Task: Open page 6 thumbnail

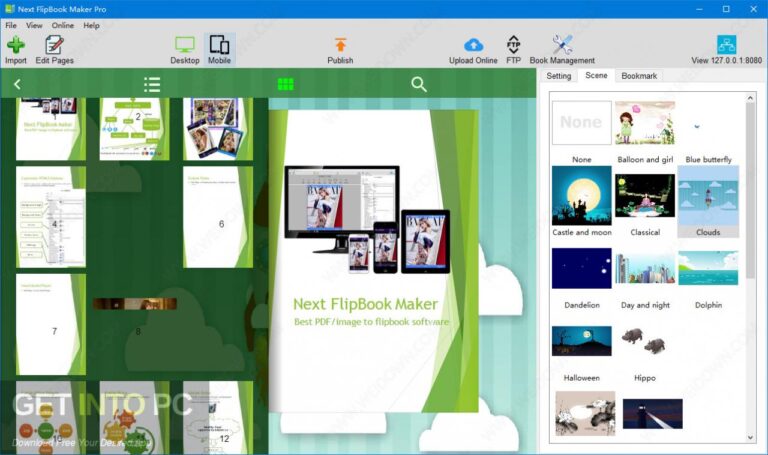Action: tap(218, 217)
